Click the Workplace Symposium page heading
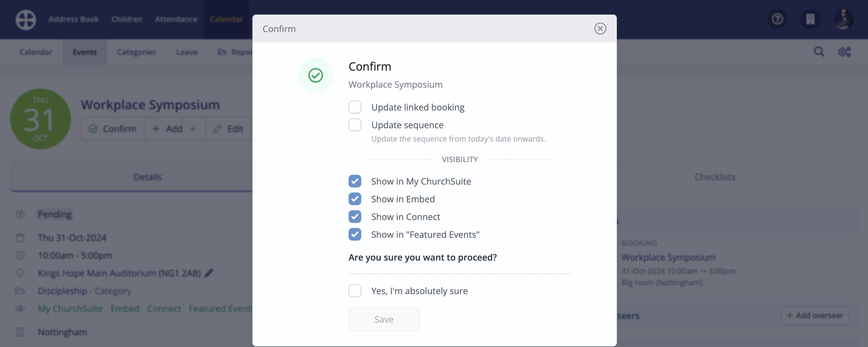Viewport: 868px width, 347px height. (150, 104)
